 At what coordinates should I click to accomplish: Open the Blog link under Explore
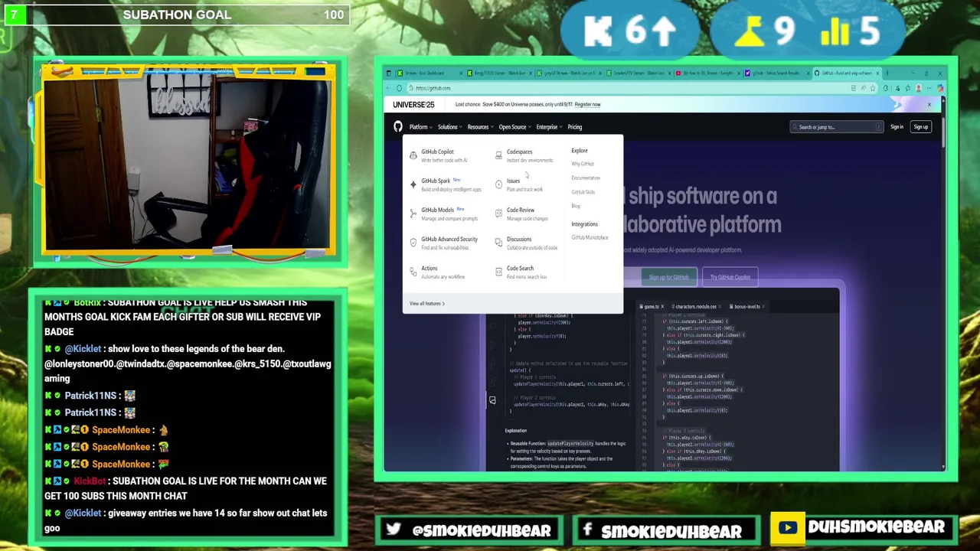tap(576, 206)
